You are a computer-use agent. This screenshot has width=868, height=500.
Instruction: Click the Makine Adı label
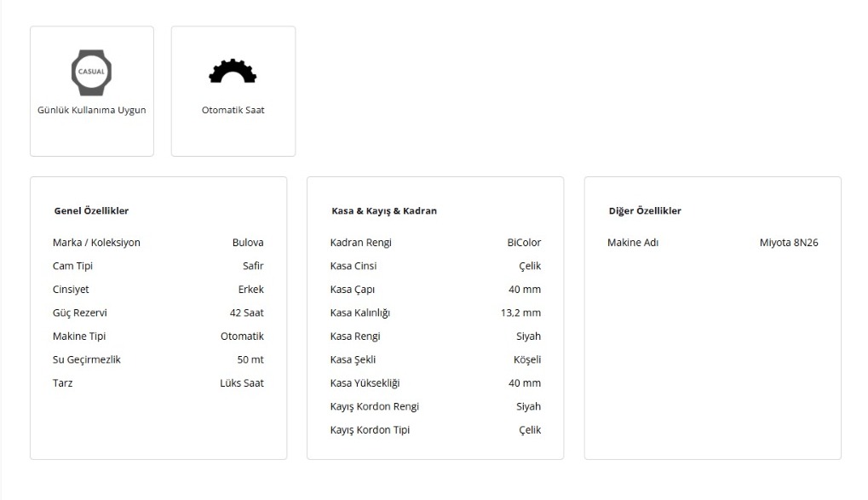633,243
